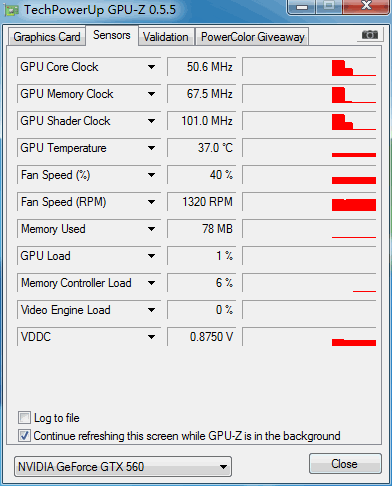392x486 pixels.
Task: Open the VDDC sensor dropdown
Action: pos(151,337)
